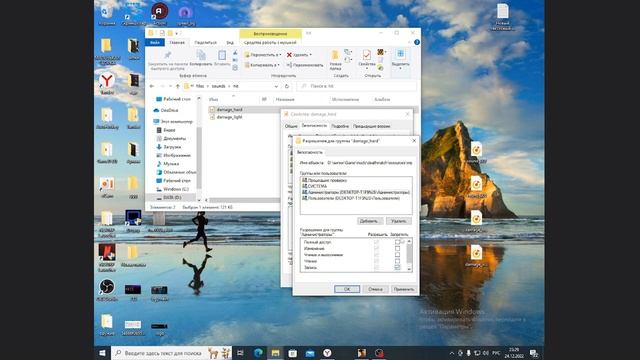The width and height of the screenshot is (640, 360).
Task: Click Отмена in permissions dialog
Action: pyautogui.click(x=376, y=289)
